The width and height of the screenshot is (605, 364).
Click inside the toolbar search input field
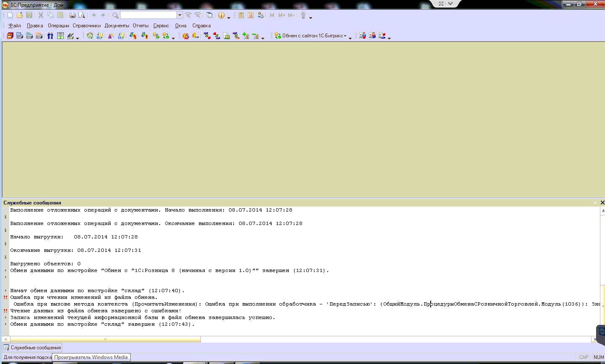(148, 15)
